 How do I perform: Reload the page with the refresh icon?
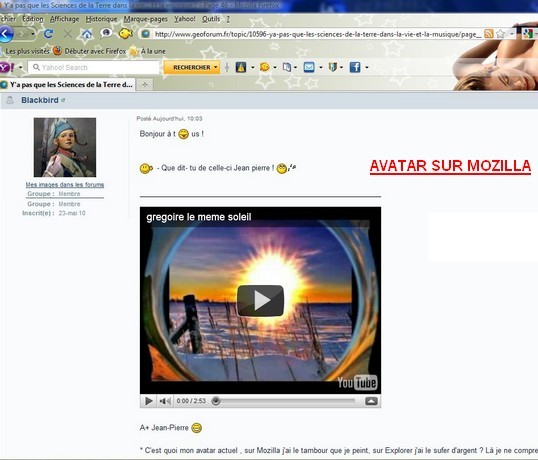(48, 33)
